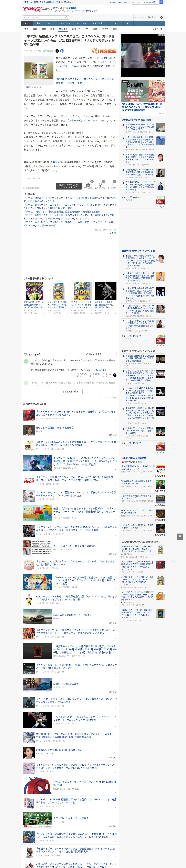186x868 pixels.
Task: Select the スポーツ category tab
Action: [76, 29]
